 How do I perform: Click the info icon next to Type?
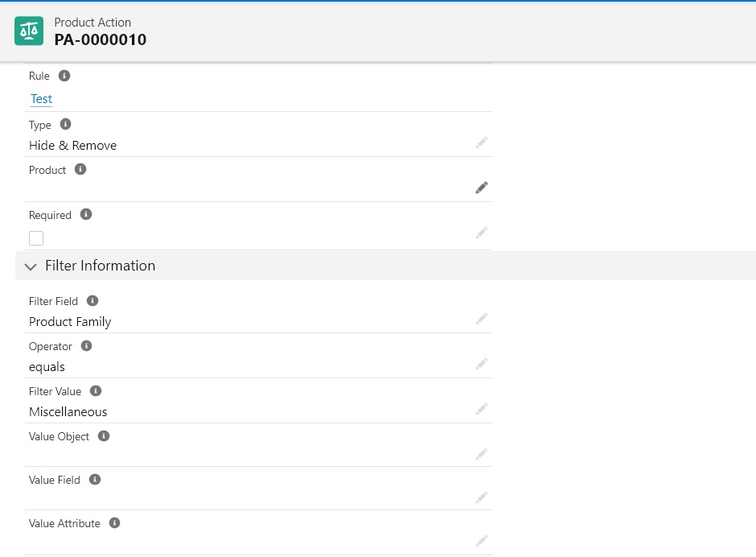click(66, 124)
